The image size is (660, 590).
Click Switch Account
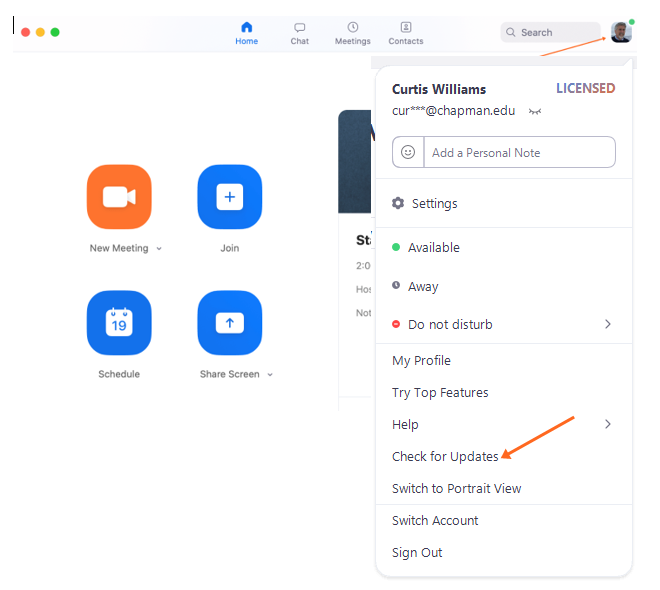(x=435, y=520)
